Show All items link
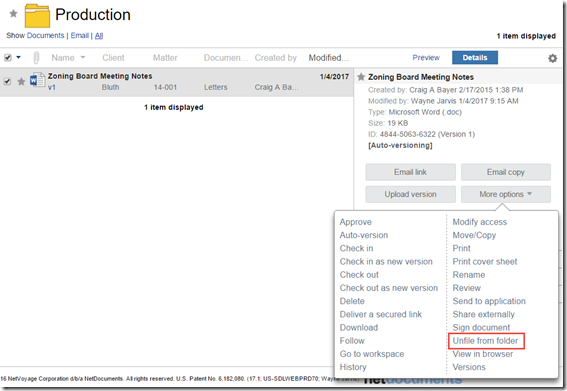The image size is (567, 391). pyautogui.click(x=99, y=35)
